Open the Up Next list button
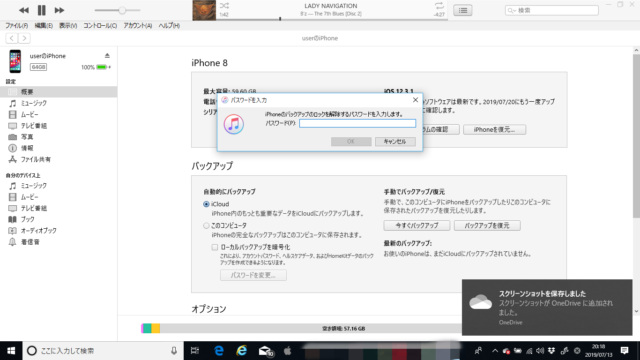This screenshot has height=360, width=640. tap(463, 10)
